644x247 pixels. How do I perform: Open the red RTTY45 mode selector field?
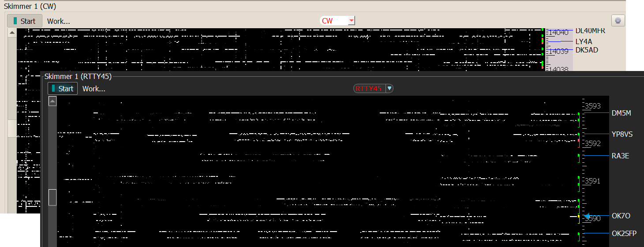[x=369, y=89]
